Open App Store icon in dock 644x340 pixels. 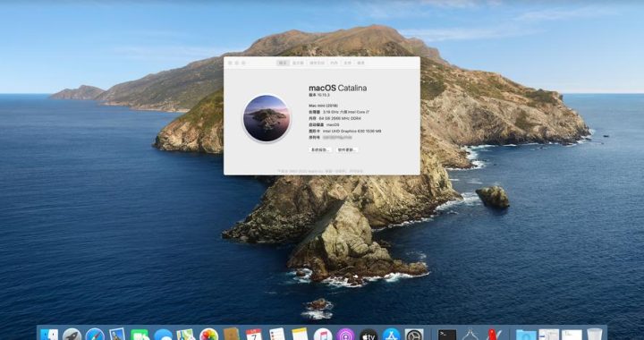(392, 335)
